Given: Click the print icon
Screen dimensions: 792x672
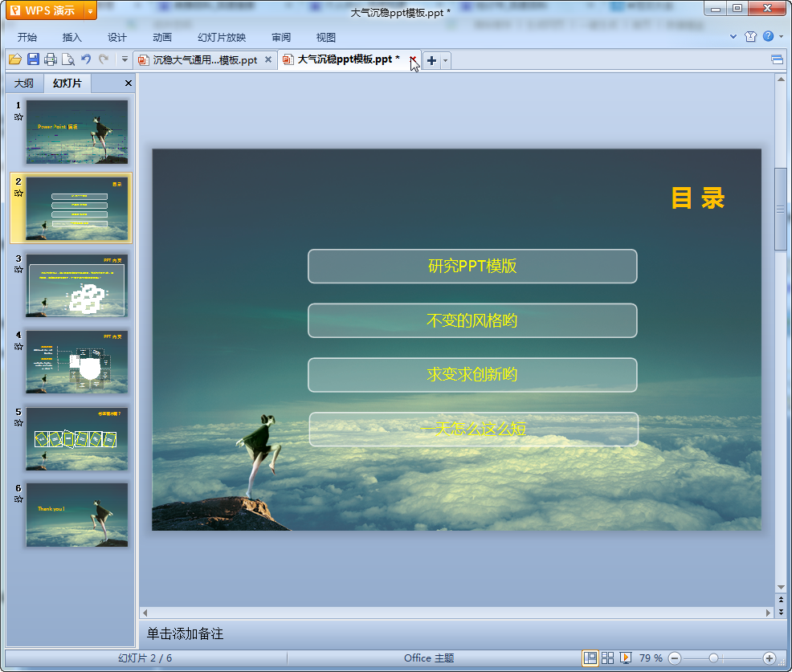Looking at the screenshot, I should (x=51, y=59).
